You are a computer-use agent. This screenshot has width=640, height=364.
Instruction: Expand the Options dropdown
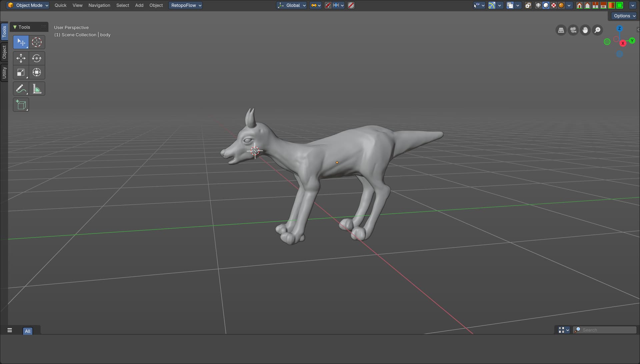coord(624,16)
